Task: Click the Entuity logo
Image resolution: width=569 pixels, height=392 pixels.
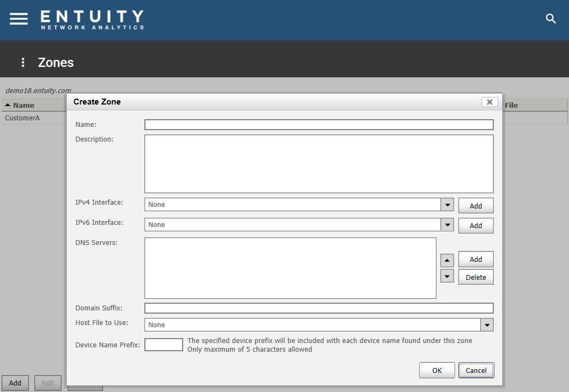Action: (x=90, y=19)
